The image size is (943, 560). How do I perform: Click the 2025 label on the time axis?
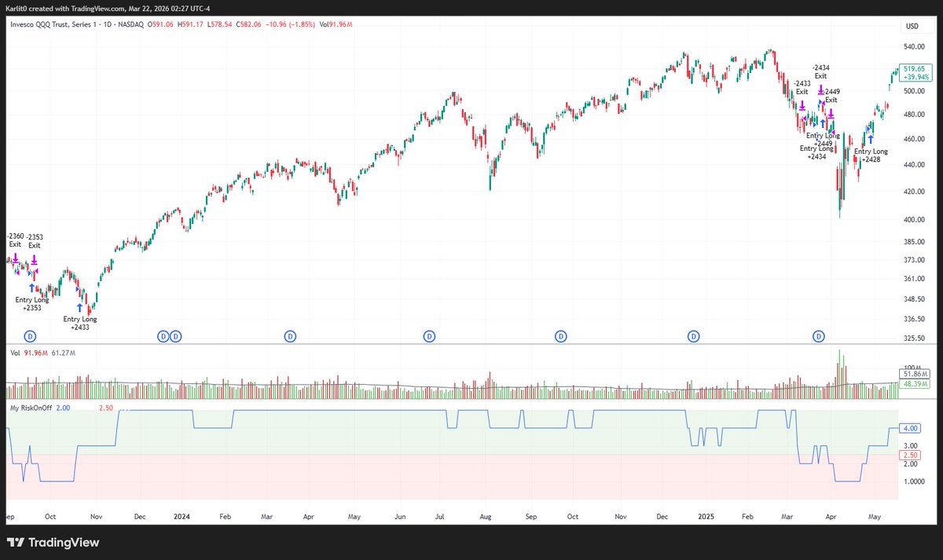706,516
